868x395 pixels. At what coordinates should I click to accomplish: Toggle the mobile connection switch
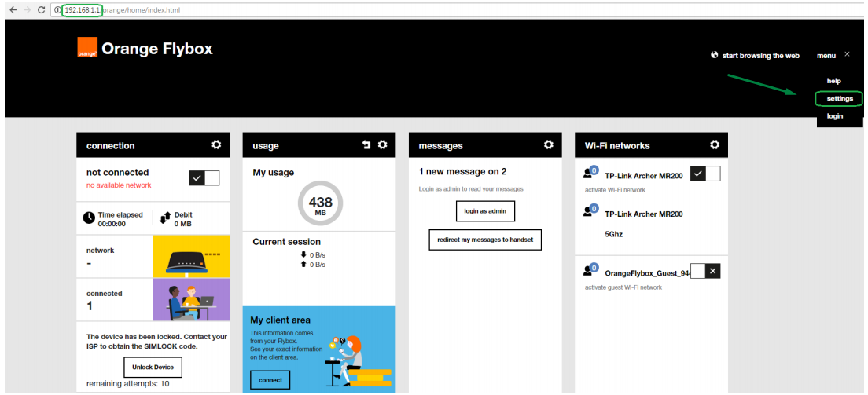point(204,177)
